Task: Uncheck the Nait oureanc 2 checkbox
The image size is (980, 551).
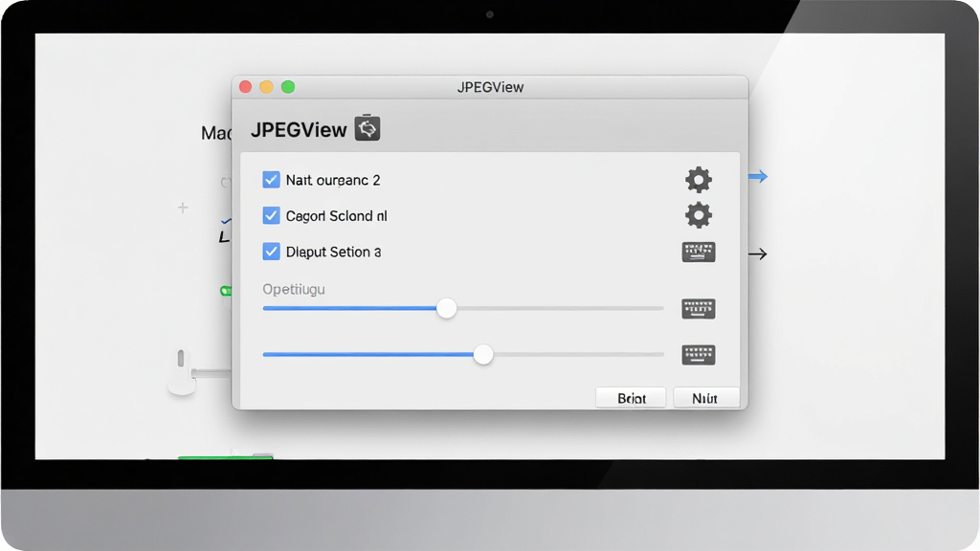Action: pos(271,180)
